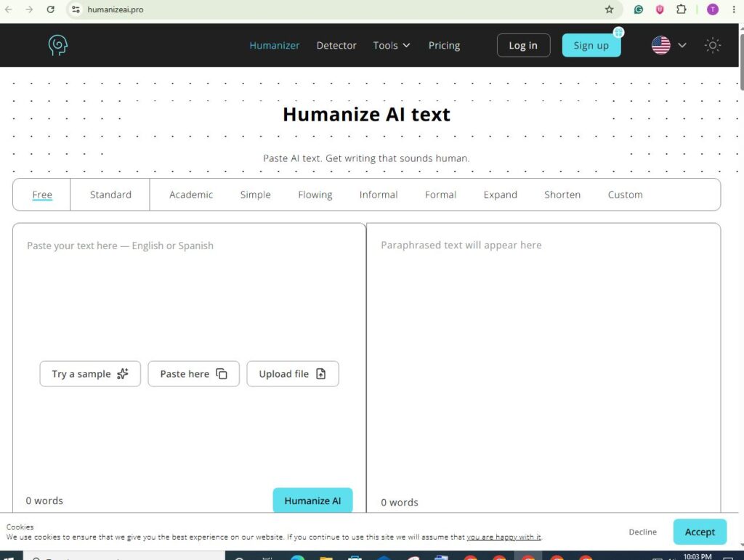Expand the language selector chevron
Screen dimensions: 744x560
pos(682,46)
